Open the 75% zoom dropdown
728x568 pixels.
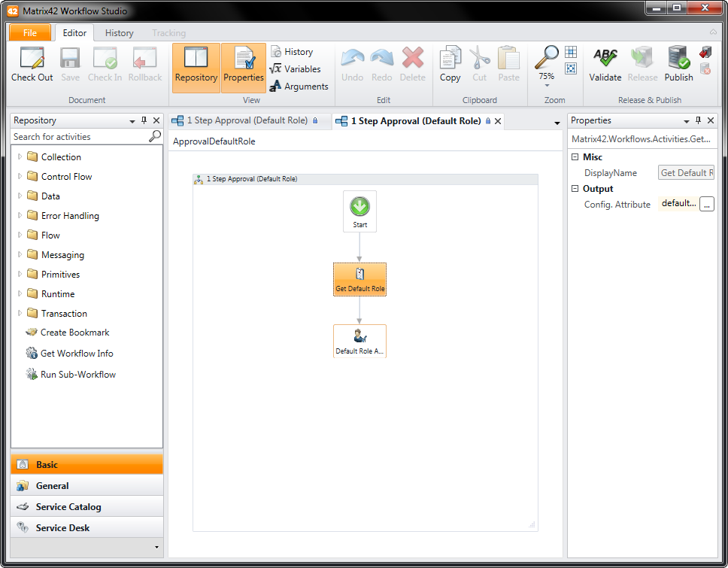coord(547,85)
